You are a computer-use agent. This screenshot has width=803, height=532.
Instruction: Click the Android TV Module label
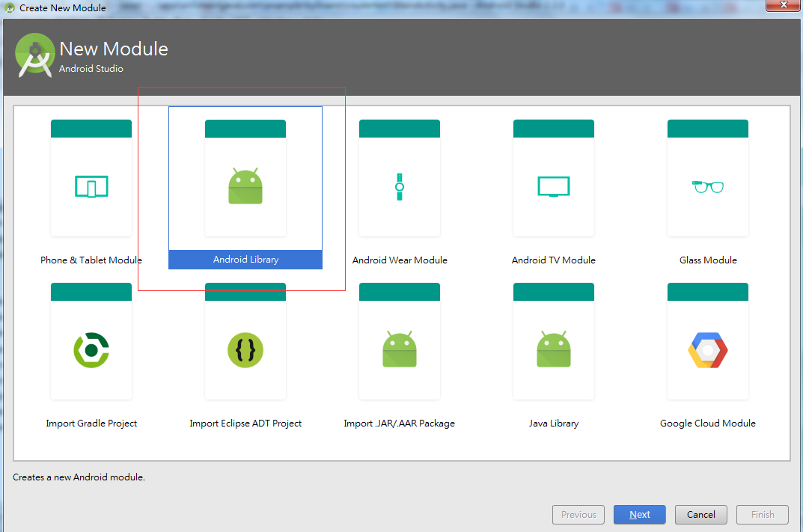coord(554,260)
